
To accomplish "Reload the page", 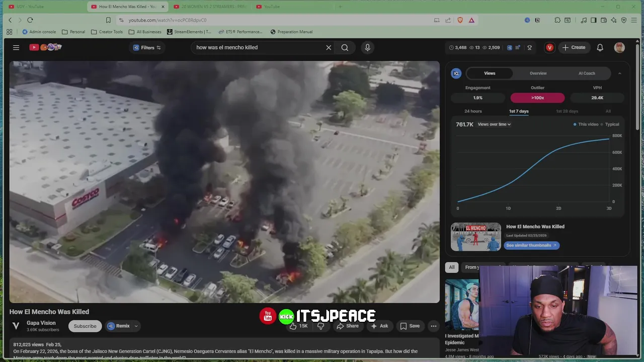I will (30, 20).
